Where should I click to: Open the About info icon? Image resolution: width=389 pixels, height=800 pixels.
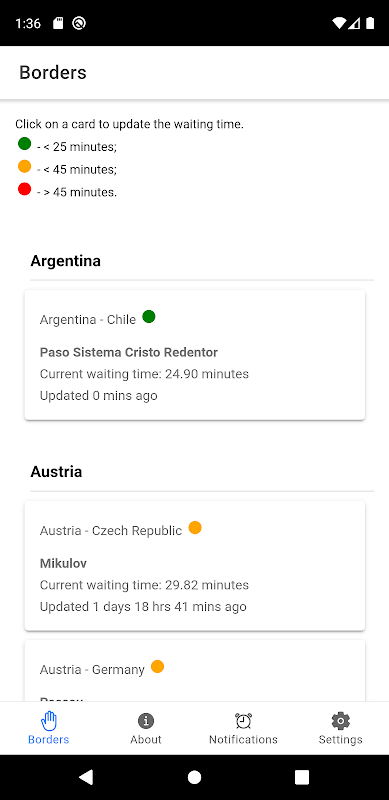(x=146, y=721)
